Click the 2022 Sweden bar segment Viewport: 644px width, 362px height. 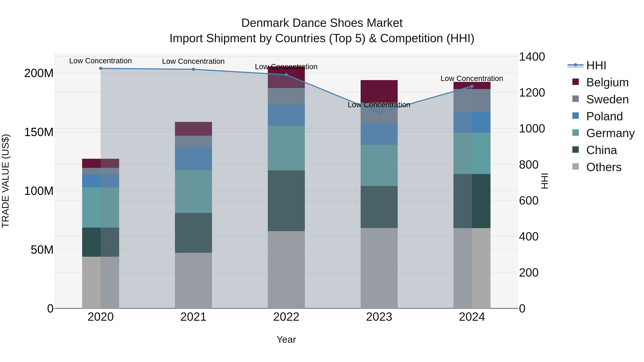[x=286, y=96]
